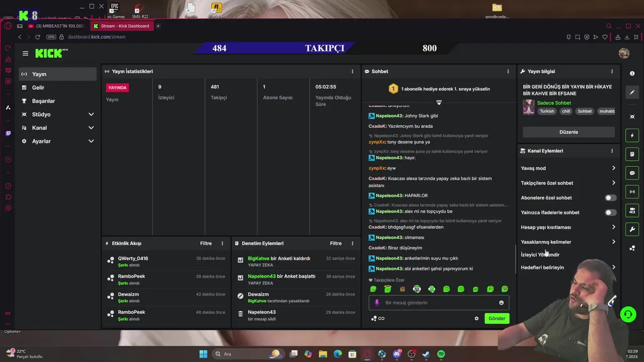The height and width of the screenshot is (362, 644).
Task: Open Spotify from the Windows taskbar
Action: tap(441, 354)
